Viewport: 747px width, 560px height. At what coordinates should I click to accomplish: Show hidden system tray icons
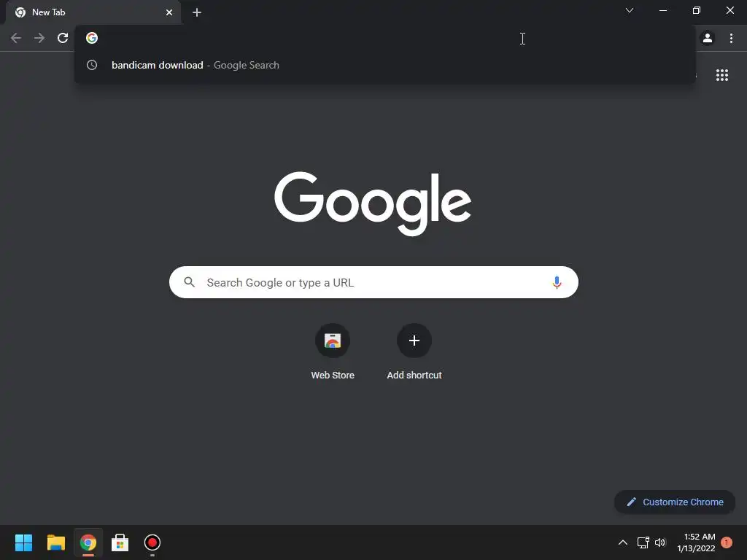pyautogui.click(x=623, y=542)
